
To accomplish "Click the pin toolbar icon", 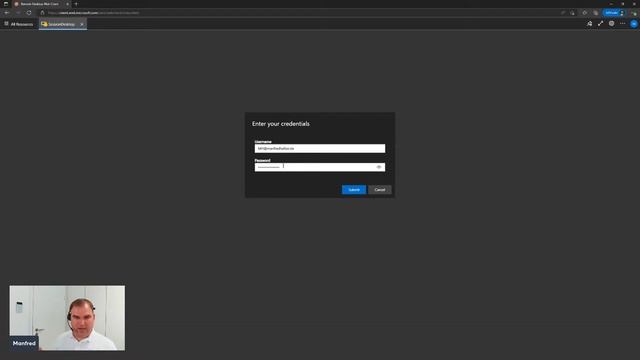I will coord(589,24).
